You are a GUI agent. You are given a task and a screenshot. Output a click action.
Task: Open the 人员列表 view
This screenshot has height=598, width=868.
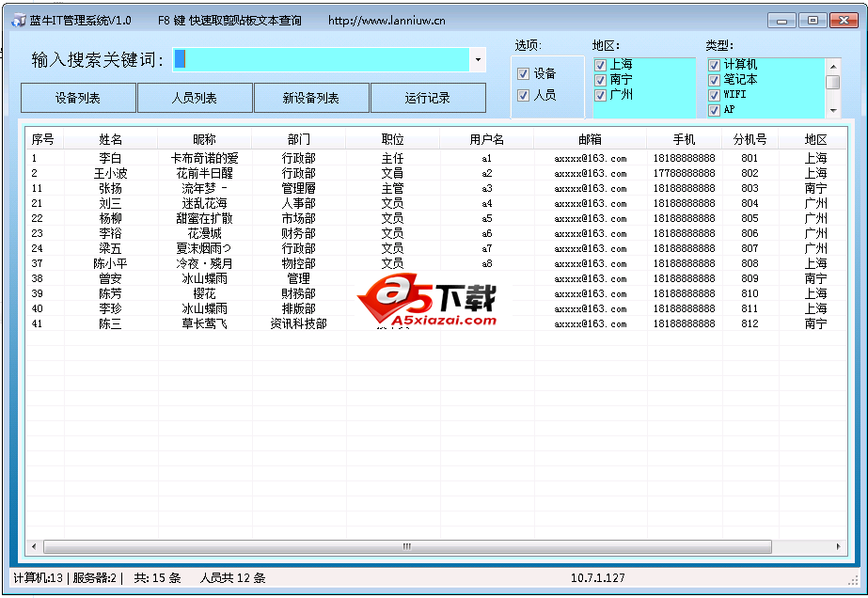(x=195, y=98)
